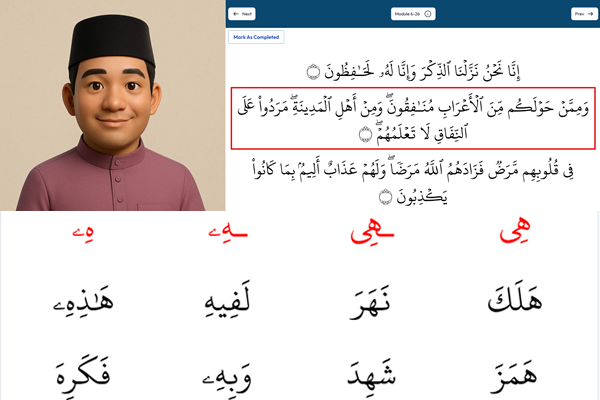This screenshot has width=600, height=400.
Task: Click the word هَلَكَ in the rightmost column
Action: [x=515, y=299]
